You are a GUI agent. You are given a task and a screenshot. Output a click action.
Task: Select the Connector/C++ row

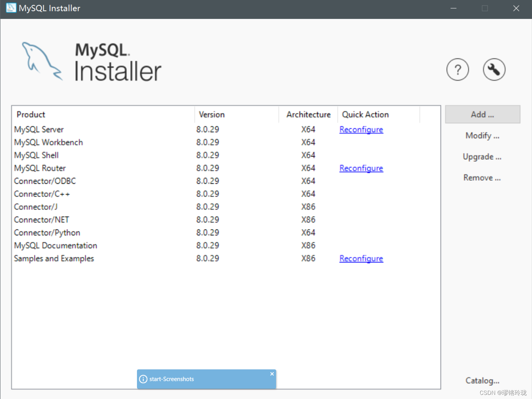point(226,194)
